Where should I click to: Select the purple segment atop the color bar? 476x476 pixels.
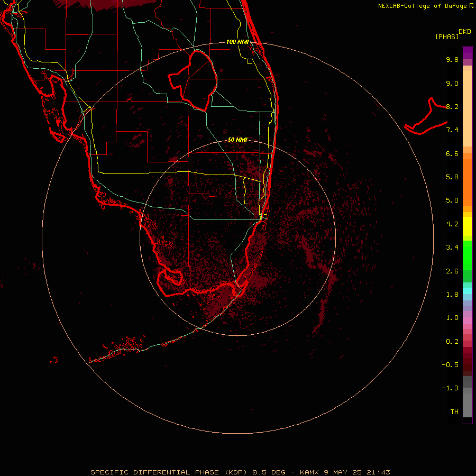point(467,53)
